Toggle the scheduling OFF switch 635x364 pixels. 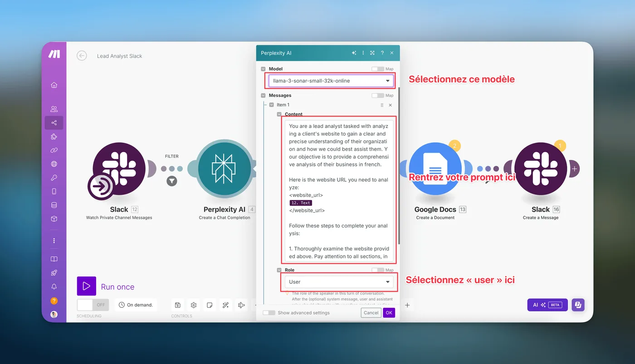[x=92, y=305]
